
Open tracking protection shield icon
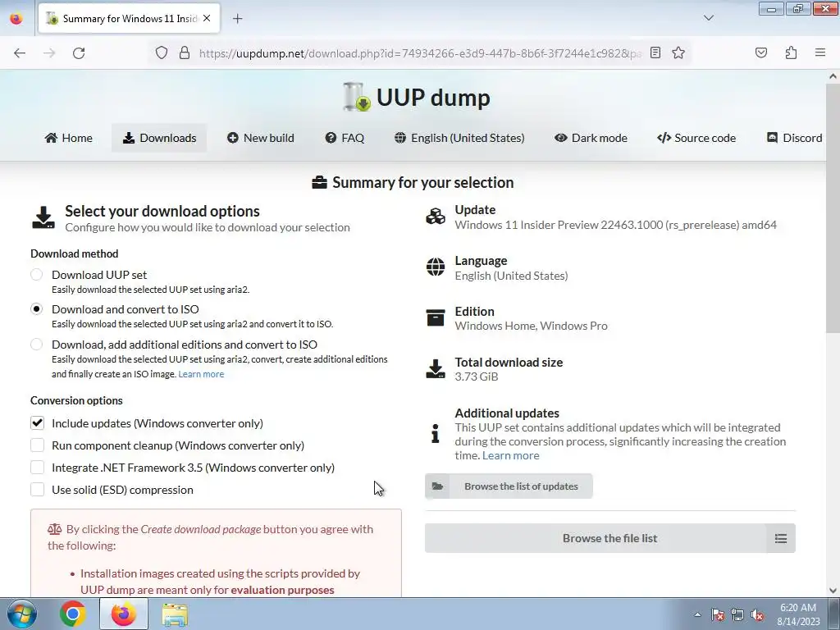coord(162,52)
